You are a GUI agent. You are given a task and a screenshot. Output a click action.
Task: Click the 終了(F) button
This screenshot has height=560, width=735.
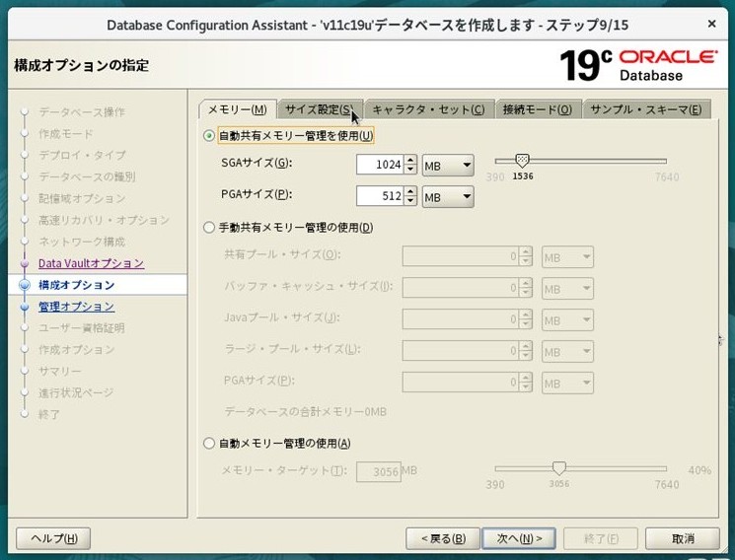pos(601,538)
